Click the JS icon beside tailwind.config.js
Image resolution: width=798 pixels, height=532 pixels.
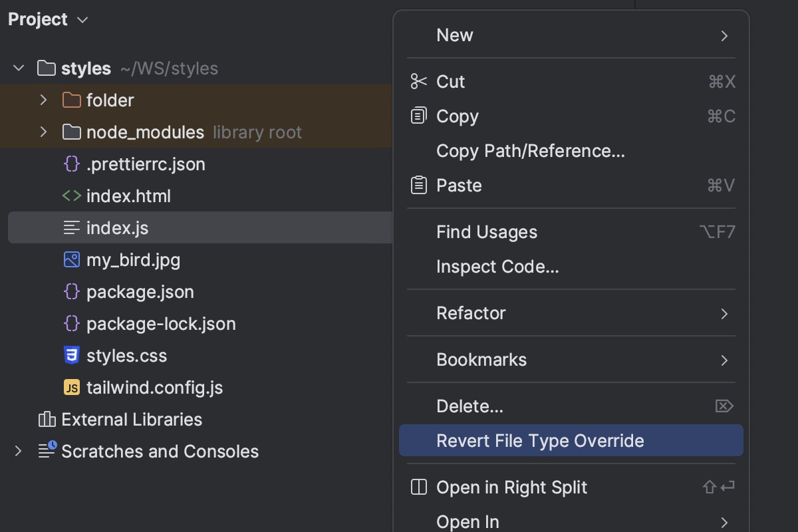71,387
